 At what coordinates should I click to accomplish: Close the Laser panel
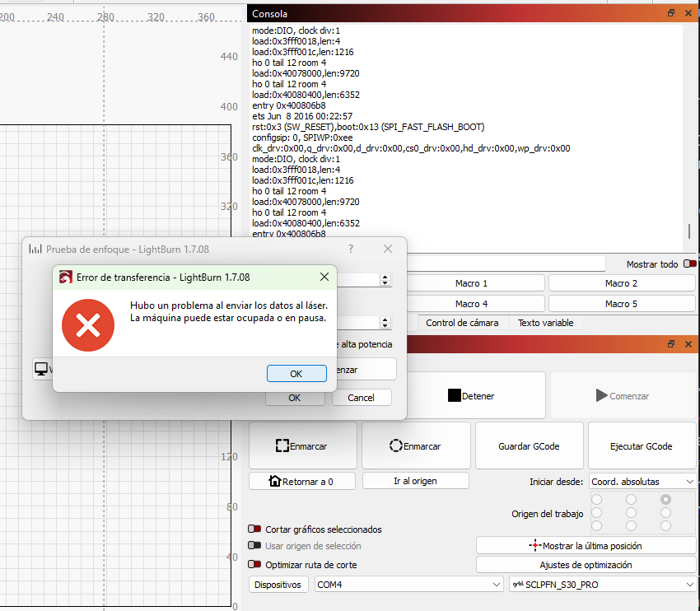(x=688, y=343)
